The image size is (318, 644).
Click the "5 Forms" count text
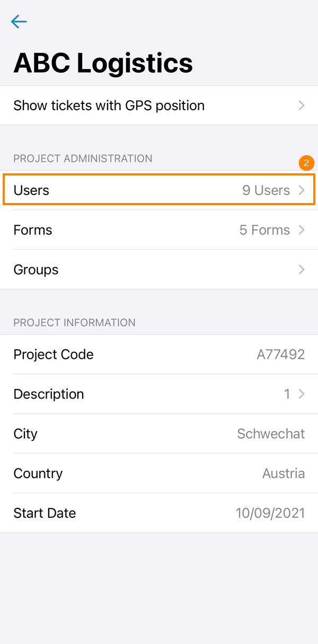coord(264,230)
